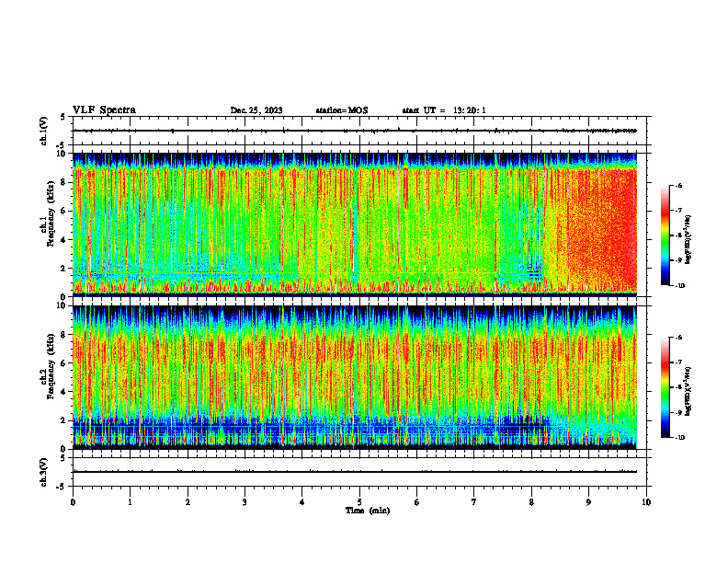Click time axis tick label "0"

click(73, 502)
